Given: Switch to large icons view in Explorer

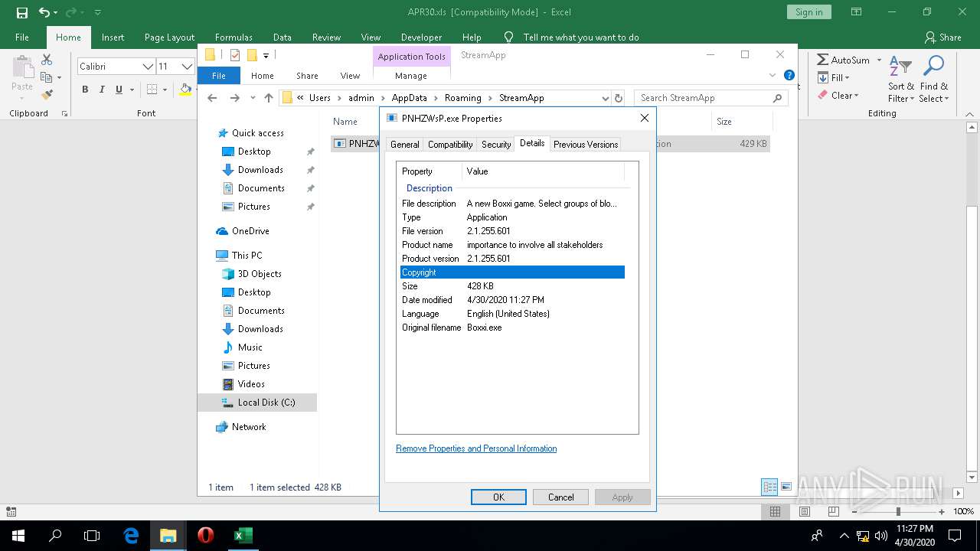Looking at the screenshot, I should 786,487.
